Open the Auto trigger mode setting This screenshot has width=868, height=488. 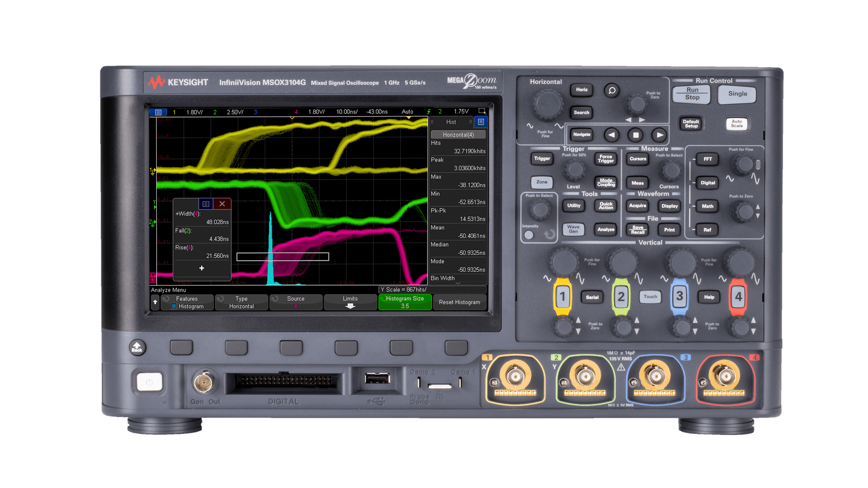407,112
